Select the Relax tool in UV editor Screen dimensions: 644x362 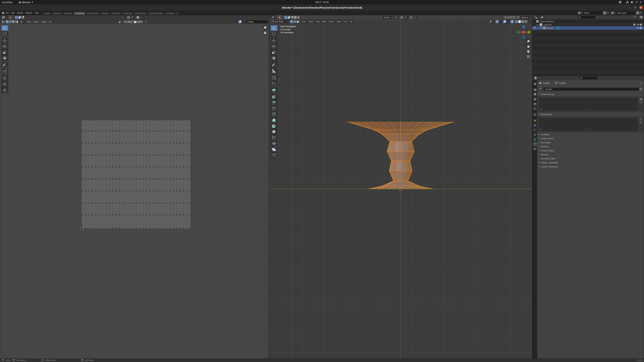click(5, 84)
